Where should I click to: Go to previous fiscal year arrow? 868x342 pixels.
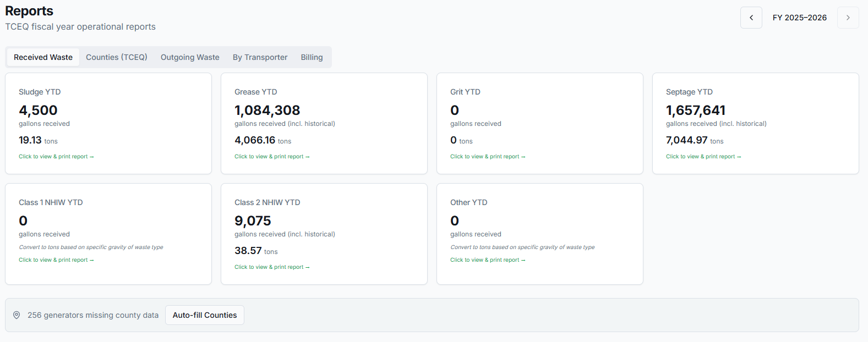(751, 18)
